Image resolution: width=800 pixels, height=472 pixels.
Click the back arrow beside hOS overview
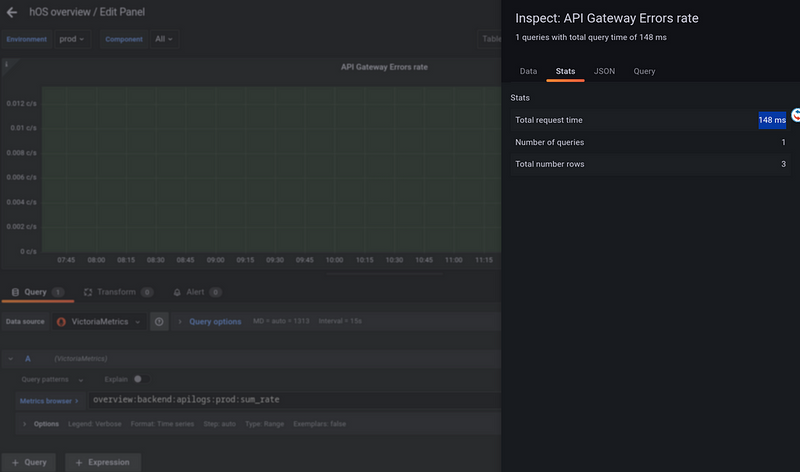[12, 13]
